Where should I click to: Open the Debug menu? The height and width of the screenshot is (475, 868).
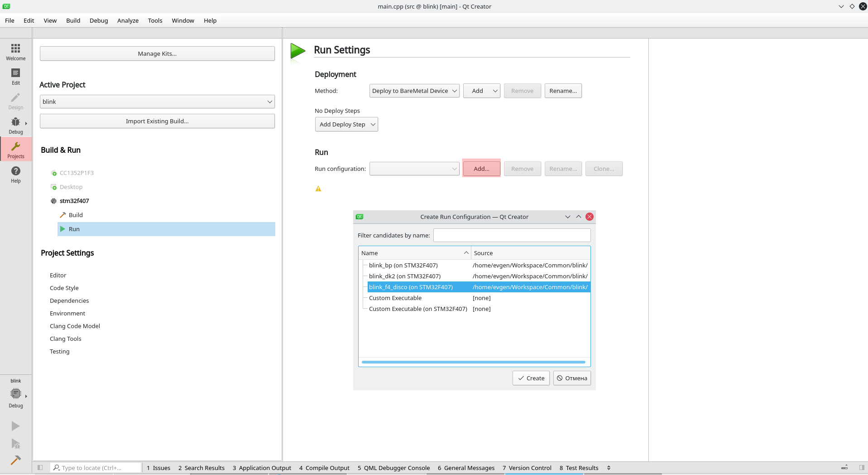tap(99, 20)
